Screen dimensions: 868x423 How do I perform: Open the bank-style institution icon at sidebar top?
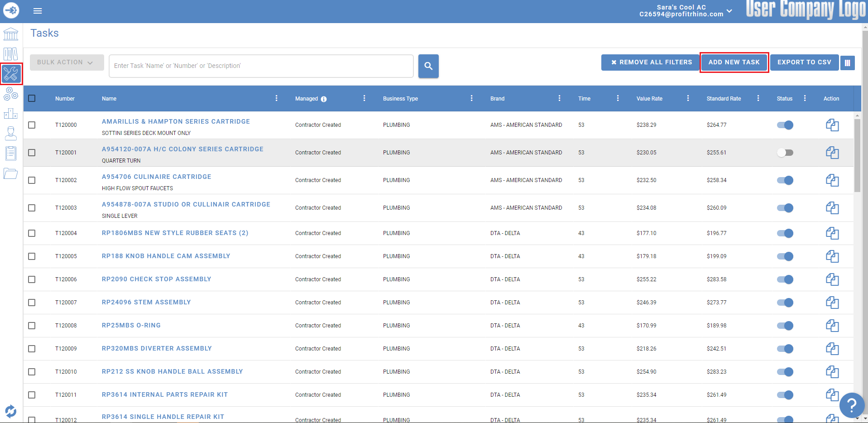(11, 34)
